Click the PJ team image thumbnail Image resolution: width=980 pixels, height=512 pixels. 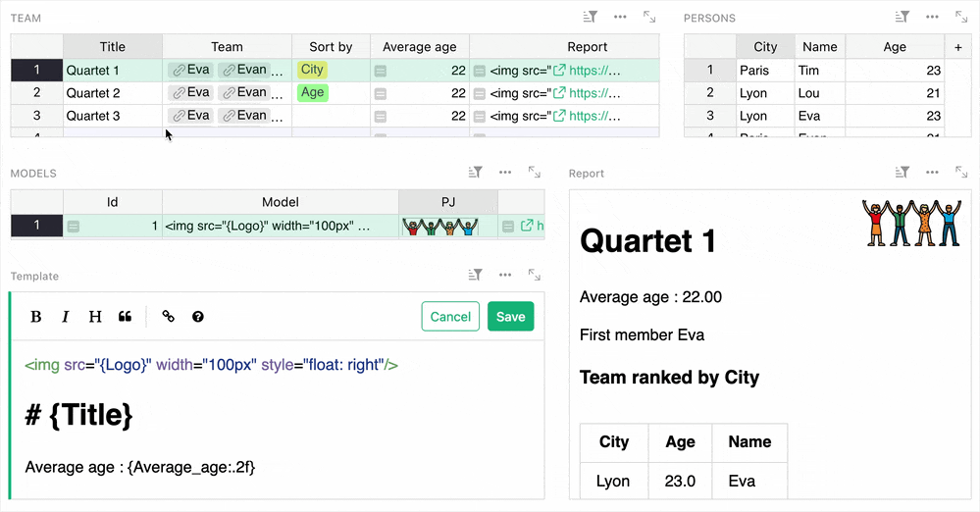coord(440,226)
